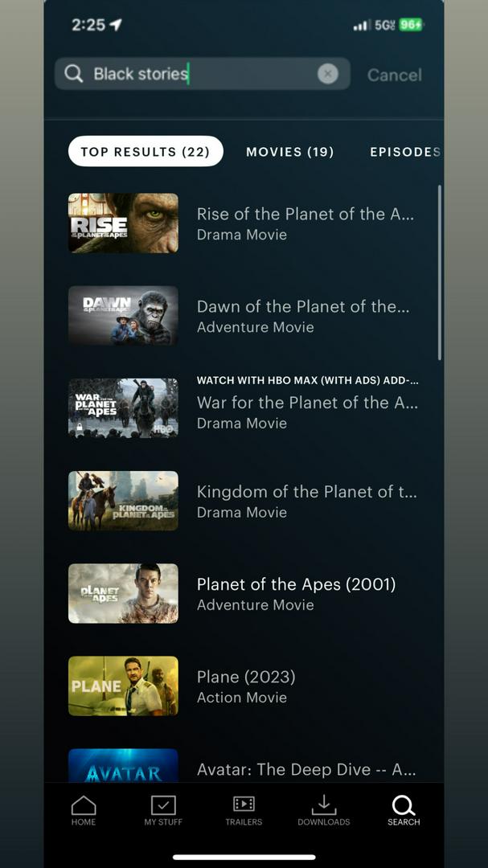Image resolution: width=488 pixels, height=868 pixels.
Task: Tap the Home icon in bottom bar
Action: point(83,805)
